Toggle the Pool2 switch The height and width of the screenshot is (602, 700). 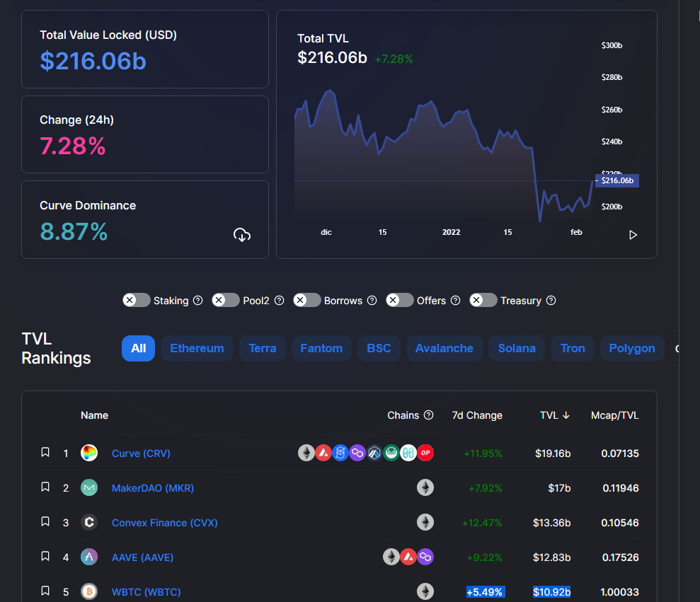[226, 301]
